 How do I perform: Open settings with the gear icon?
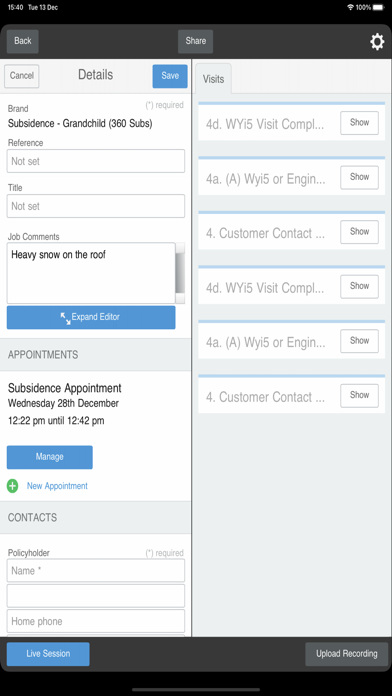pos(377,42)
